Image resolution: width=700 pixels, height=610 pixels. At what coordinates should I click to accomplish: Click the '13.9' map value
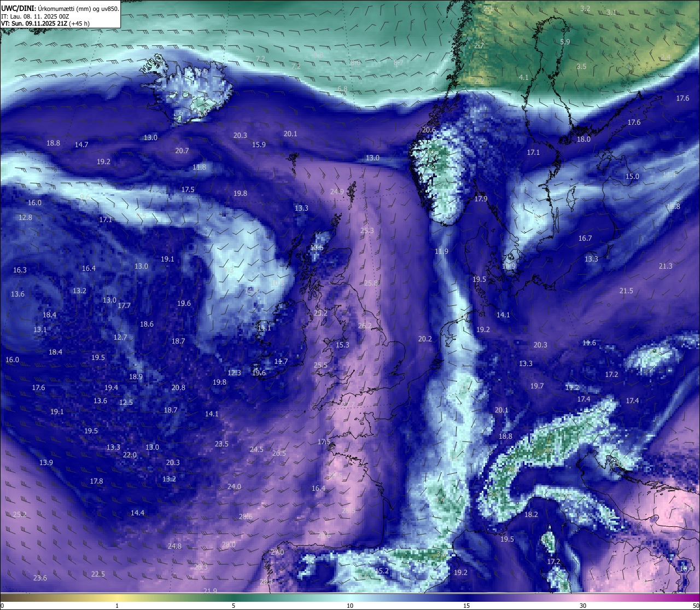tap(46, 462)
